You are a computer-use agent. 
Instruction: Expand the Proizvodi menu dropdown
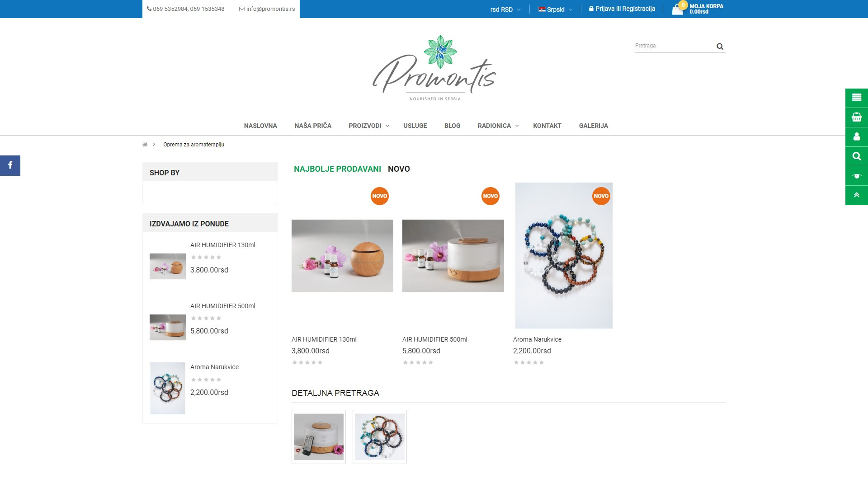(x=368, y=126)
